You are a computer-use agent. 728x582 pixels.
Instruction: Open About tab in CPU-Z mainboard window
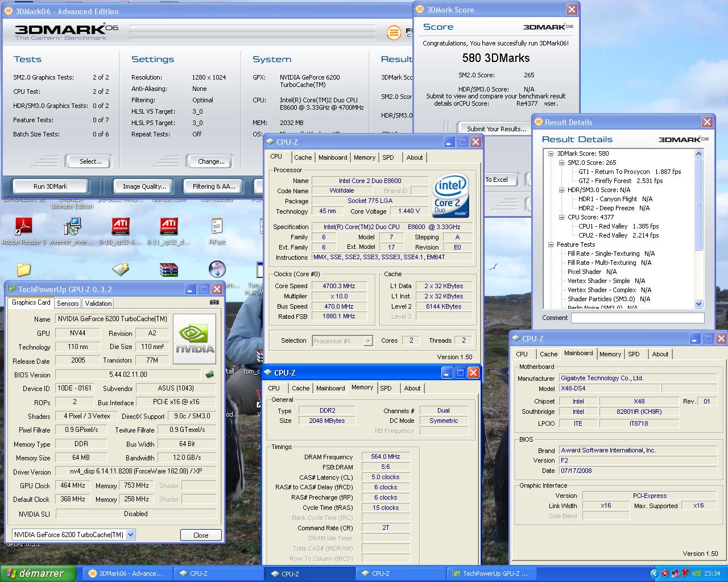[660, 354]
